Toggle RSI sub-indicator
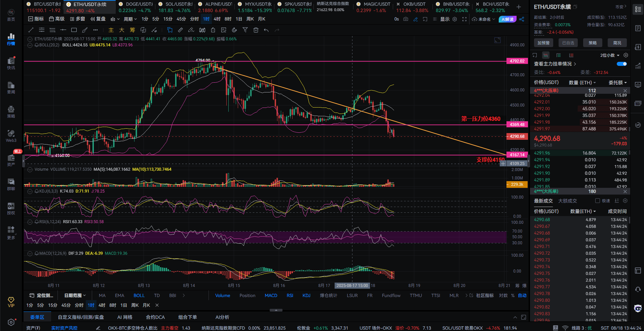Viewport: 644px width, 331px height. 290,295
